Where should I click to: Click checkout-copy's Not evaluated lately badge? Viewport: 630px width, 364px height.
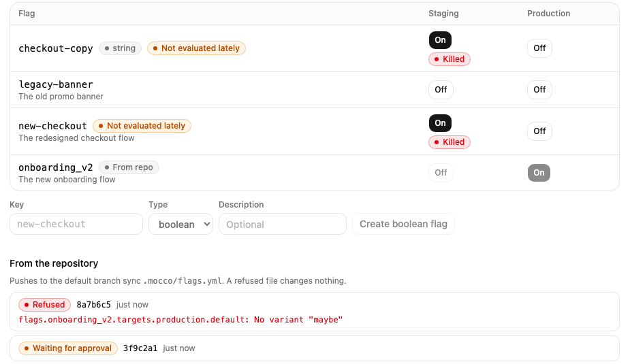tap(196, 48)
